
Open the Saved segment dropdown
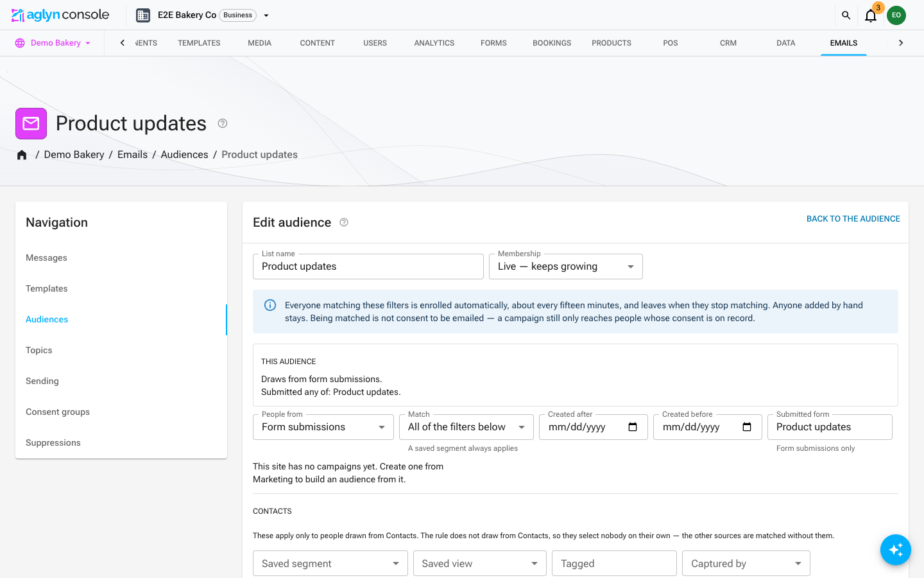pyautogui.click(x=330, y=563)
